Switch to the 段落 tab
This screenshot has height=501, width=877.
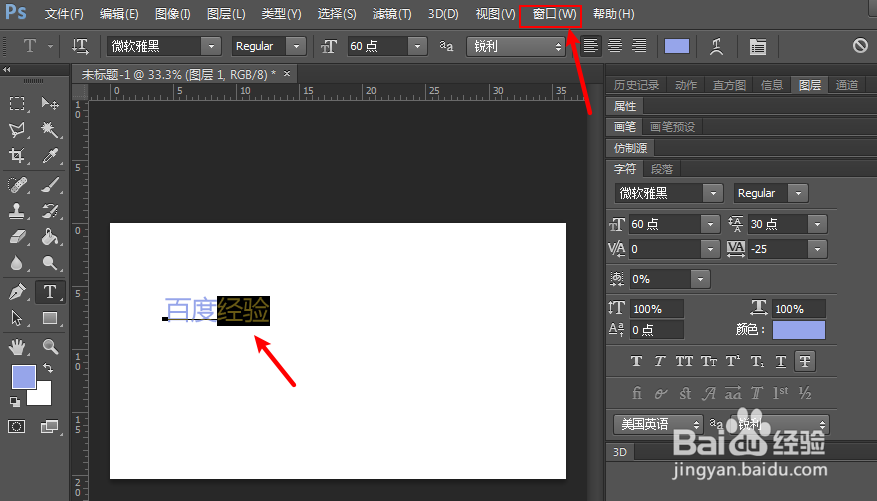662,169
